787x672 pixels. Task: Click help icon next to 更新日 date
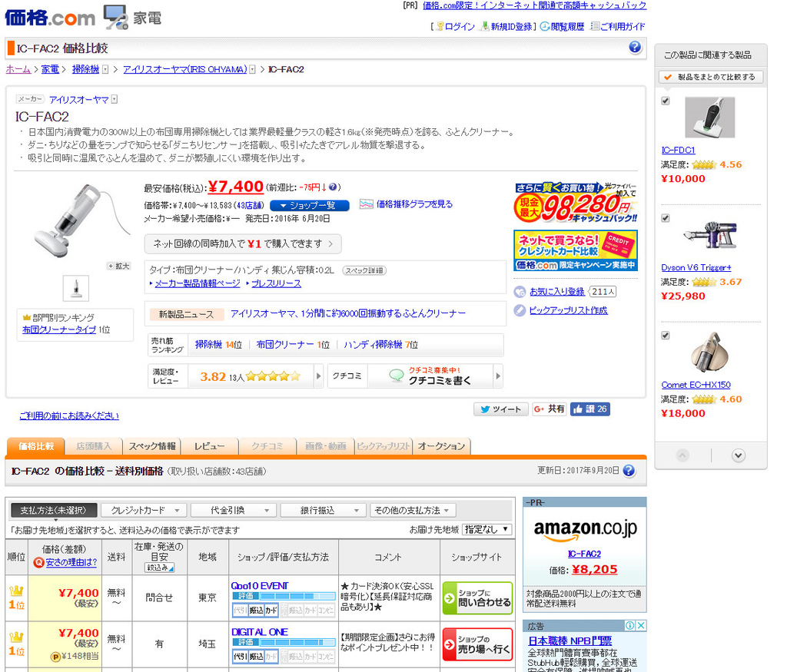click(629, 470)
